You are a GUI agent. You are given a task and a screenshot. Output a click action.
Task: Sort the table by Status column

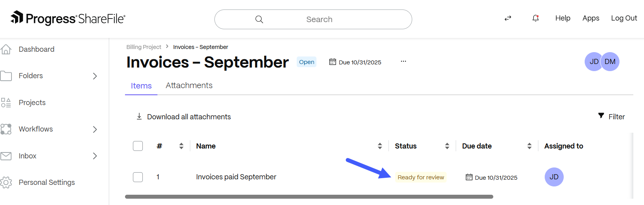point(447,146)
